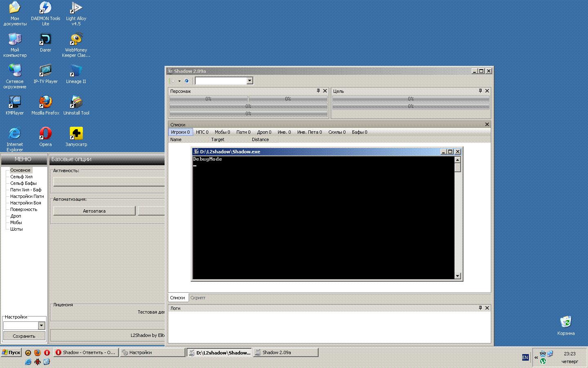The image size is (588, 368).
Task: Select Пати Хил - Баф menu item
Action: click(26, 190)
